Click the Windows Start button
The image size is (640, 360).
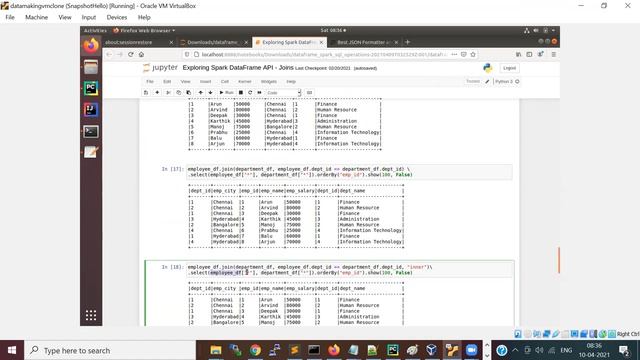[x=12, y=350]
